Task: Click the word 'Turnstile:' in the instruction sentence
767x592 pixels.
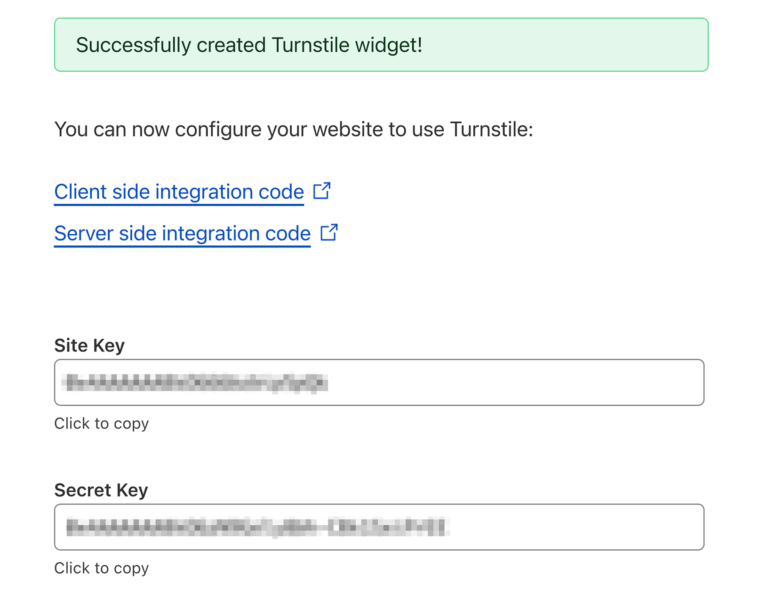Action: [x=491, y=130]
